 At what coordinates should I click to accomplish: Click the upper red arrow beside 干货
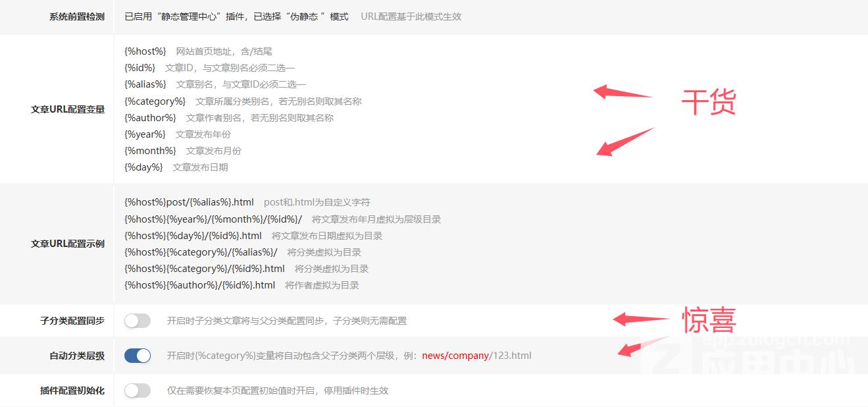point(623,92)
